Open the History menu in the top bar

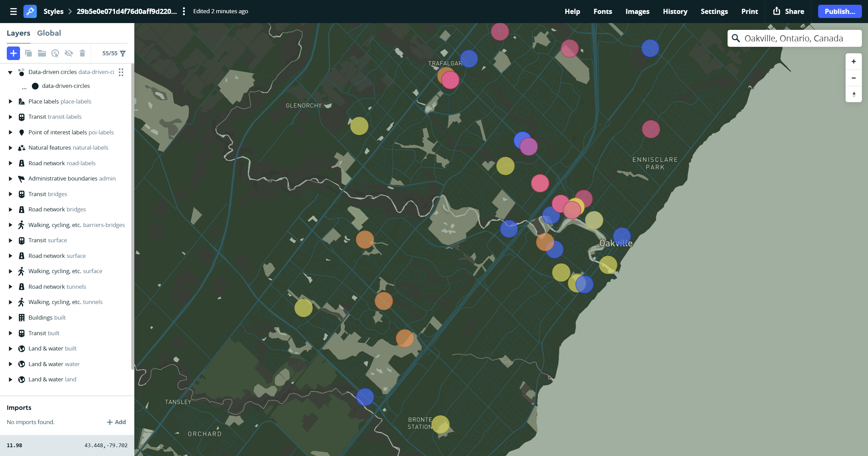[x=675, y=12]
